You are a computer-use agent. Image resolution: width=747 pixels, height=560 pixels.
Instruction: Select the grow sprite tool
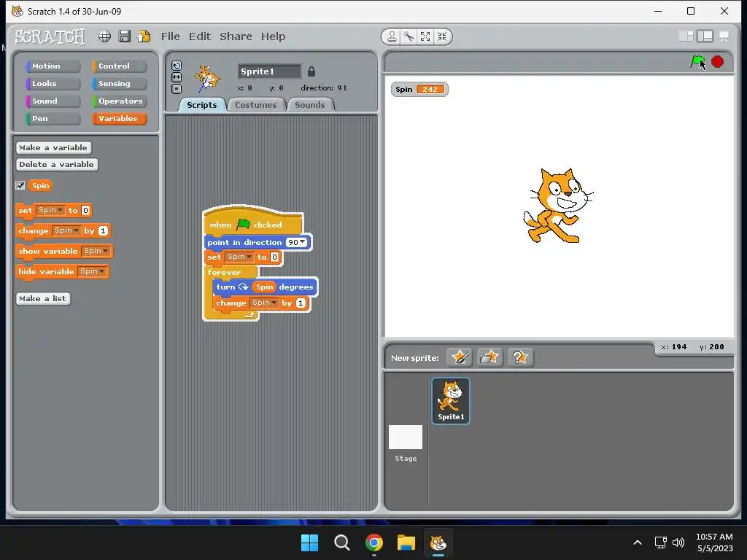tap(425, 36)
